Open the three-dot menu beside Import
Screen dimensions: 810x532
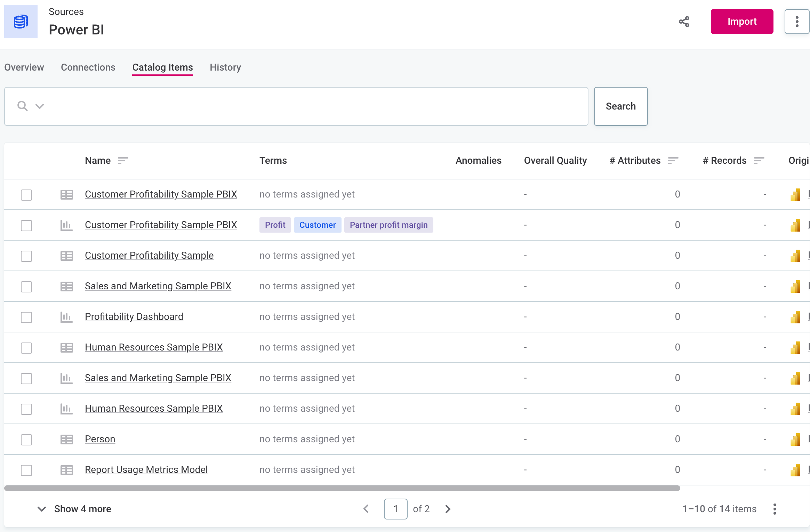[797, 22]
